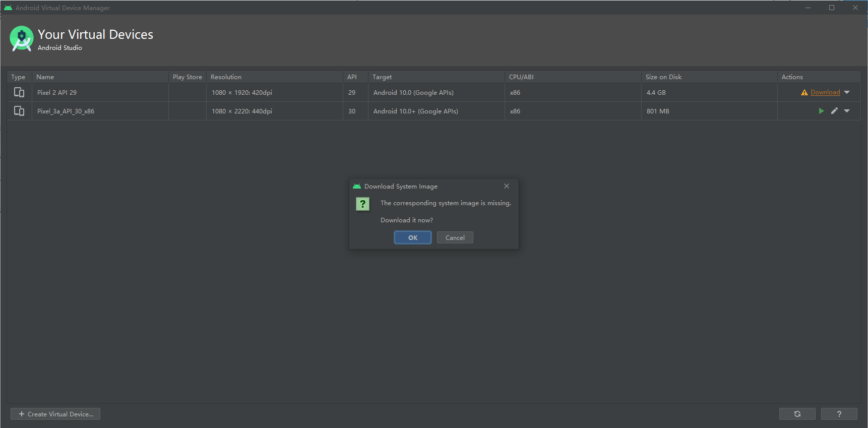Image resolution: width=868 pixels, height=428 pixels.
Task: Click resolution 1080 × 1920: 420dpi cell
Action: 274,92
